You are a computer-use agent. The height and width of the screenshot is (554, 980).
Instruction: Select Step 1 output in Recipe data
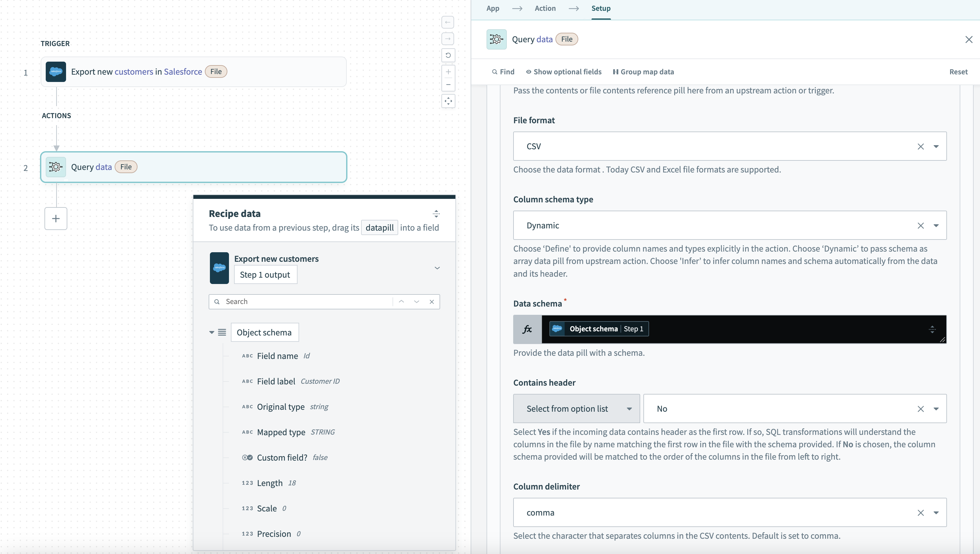(x=265, y=275)
